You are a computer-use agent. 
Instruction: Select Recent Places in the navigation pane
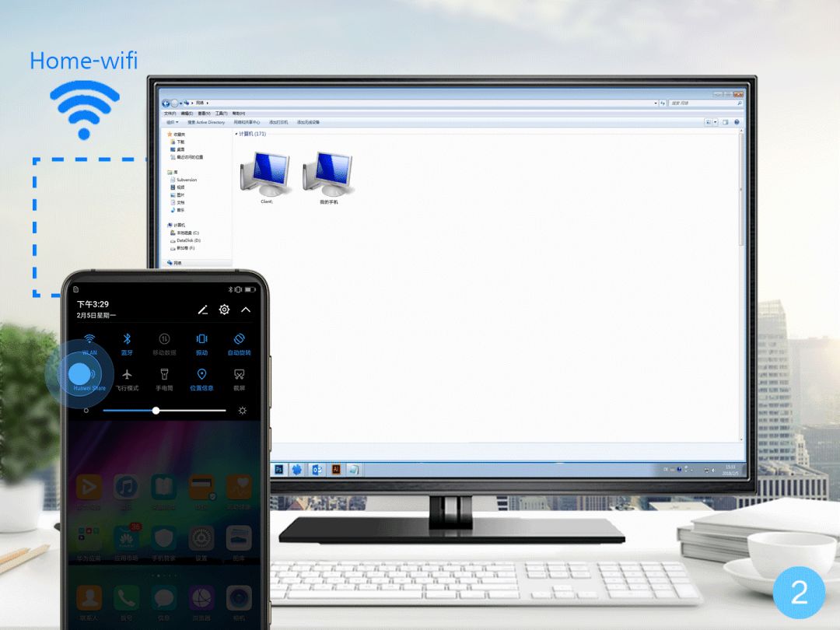tap(187, 157)
